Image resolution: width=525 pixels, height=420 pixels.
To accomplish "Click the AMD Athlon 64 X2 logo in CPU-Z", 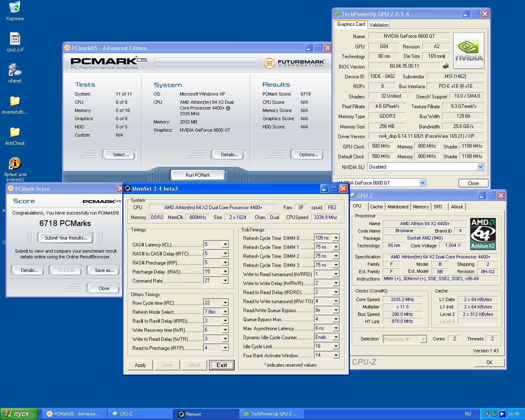I will click(x=483, y=234).
